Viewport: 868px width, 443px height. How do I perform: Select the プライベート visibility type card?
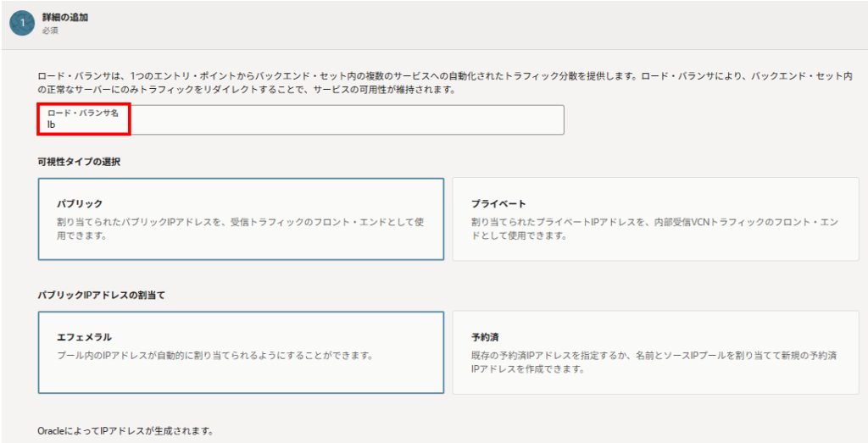[655, 219]
